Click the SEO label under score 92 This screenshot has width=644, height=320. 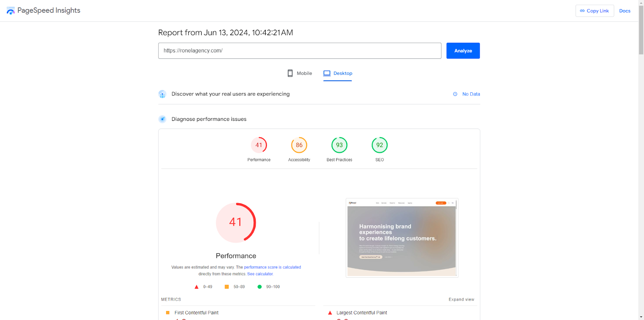[380, 160]
